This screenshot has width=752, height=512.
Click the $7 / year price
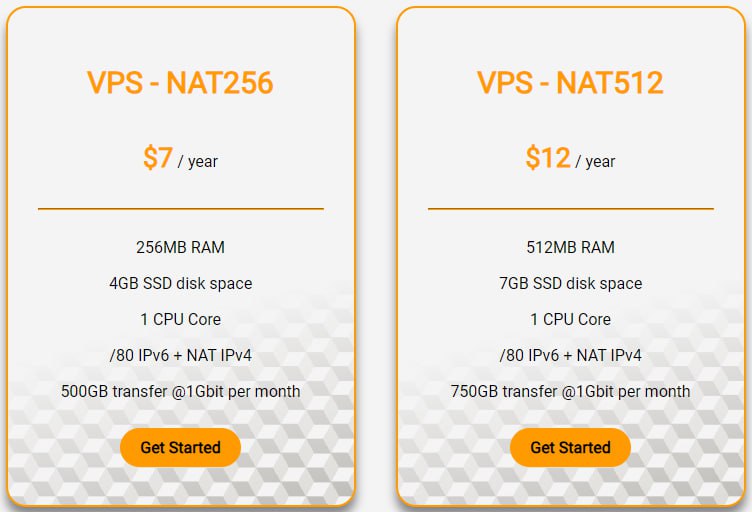180,158
